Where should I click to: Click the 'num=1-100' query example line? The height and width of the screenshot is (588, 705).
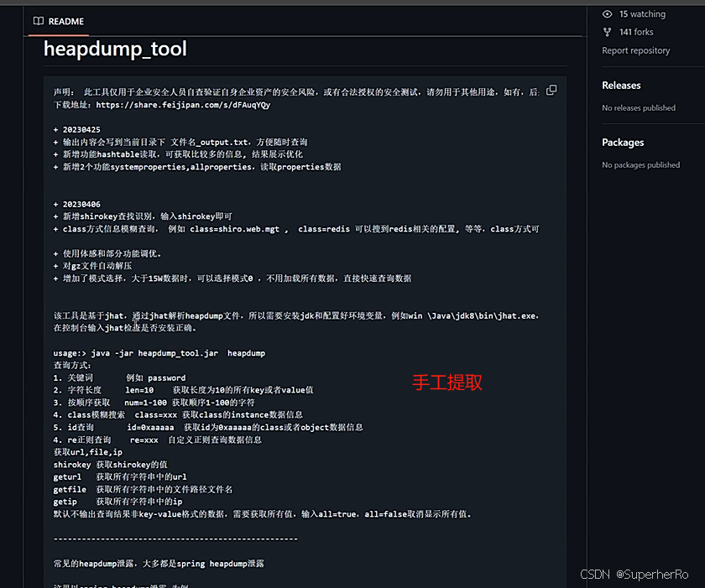[154, 403]
